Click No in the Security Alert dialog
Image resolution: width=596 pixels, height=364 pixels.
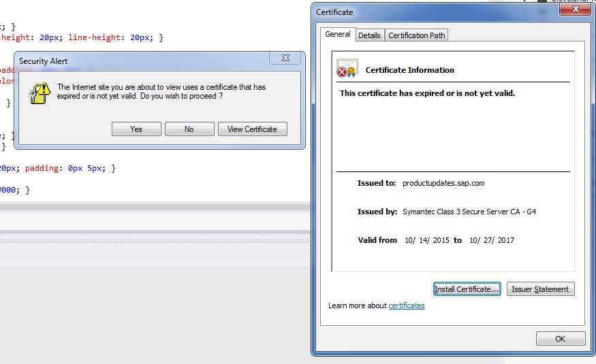click(x=189, y=129)
